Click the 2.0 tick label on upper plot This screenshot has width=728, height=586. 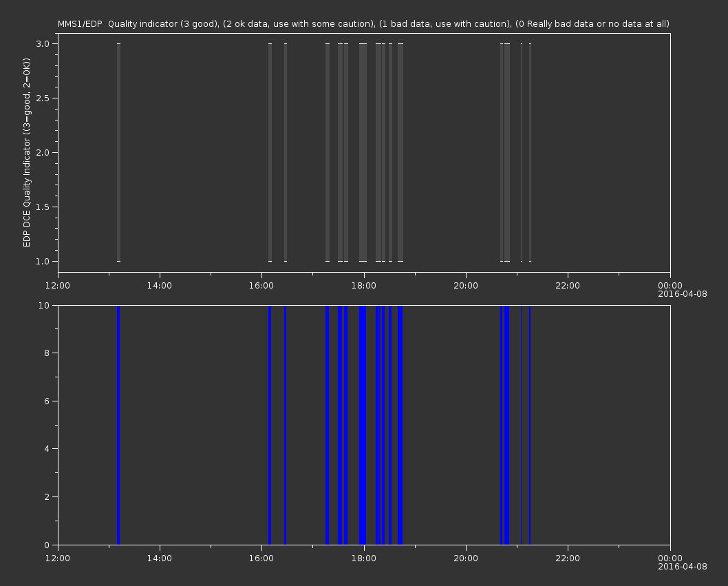point(43,152)
